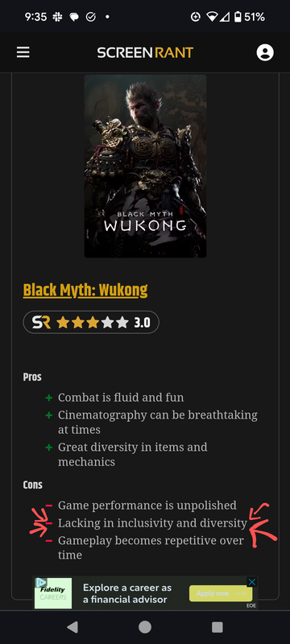Close the Fidelity ad with X
This screenshot has width=290, height=644.
point(252,582)
